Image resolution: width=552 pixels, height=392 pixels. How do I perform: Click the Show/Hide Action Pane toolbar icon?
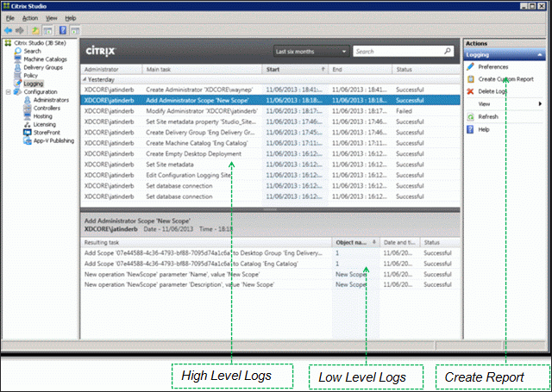coord(75,31)
